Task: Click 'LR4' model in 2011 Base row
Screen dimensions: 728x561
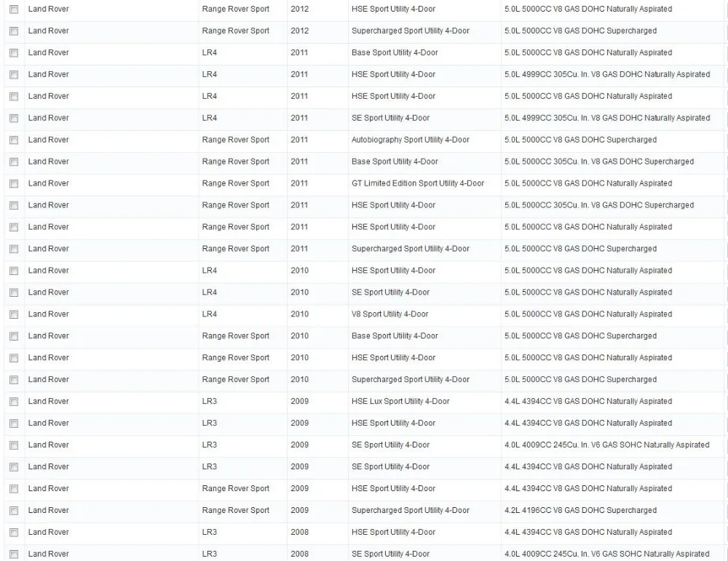Action: coord(210,52)
